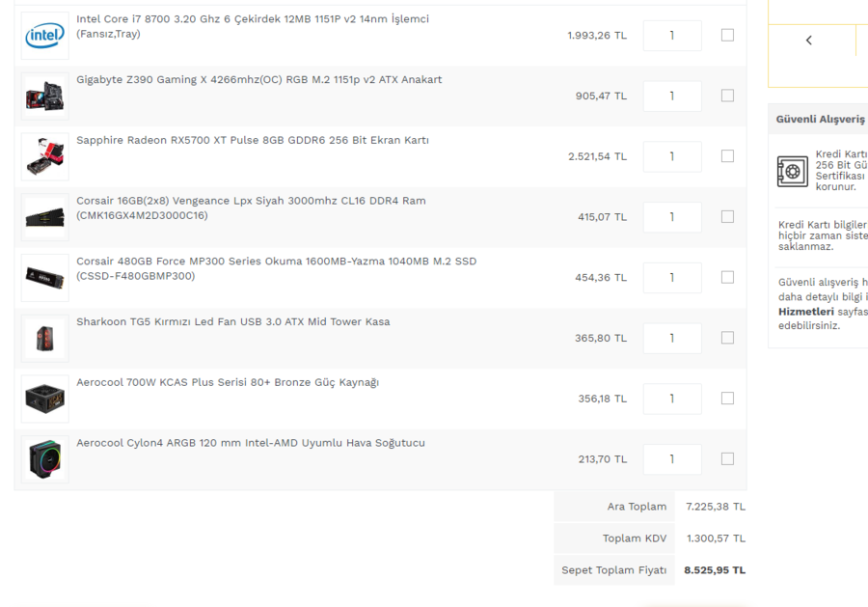Click the Aerocool 700W power supply image
Viewport: 868px width, 607px height.
[44, 399]
